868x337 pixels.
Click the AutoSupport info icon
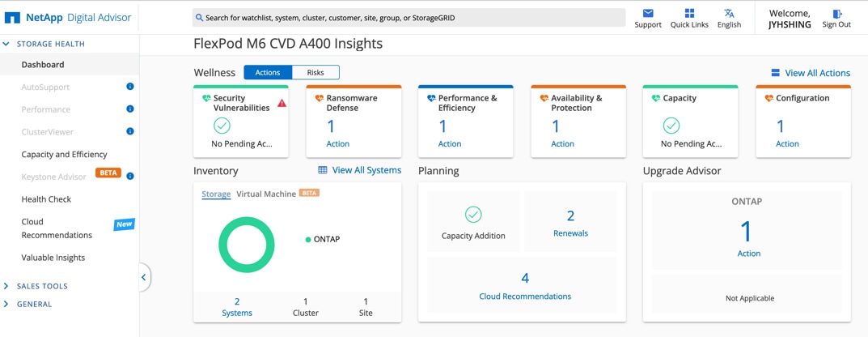coord(130,87)
